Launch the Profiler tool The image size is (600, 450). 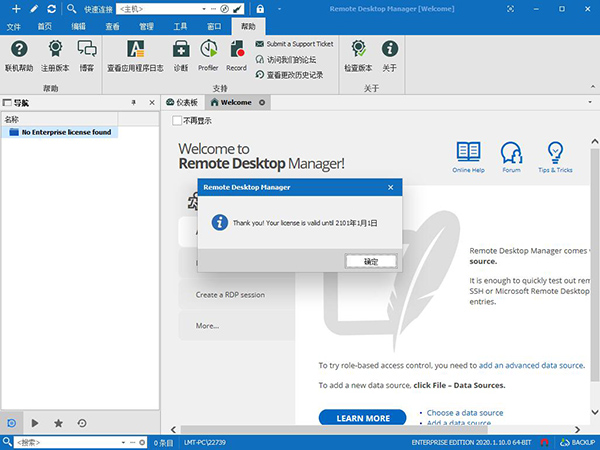coord(208,56)
